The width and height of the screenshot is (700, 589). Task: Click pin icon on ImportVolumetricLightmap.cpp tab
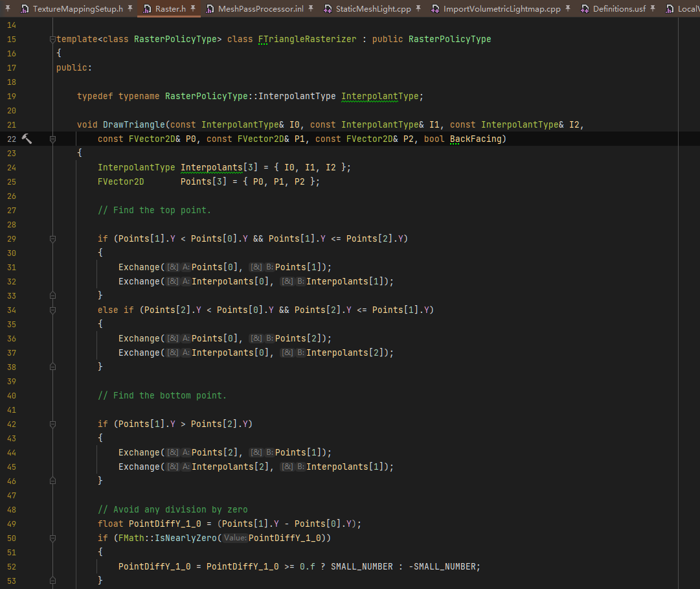568,8
